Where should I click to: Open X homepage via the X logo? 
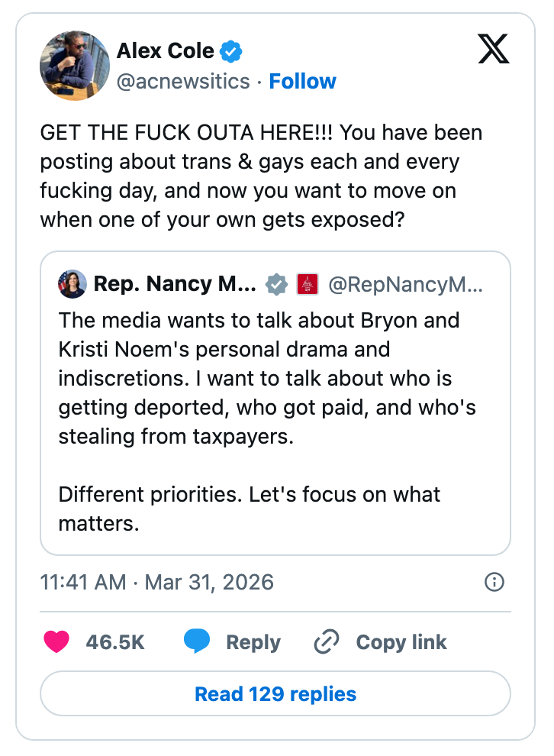pos(494,49)
